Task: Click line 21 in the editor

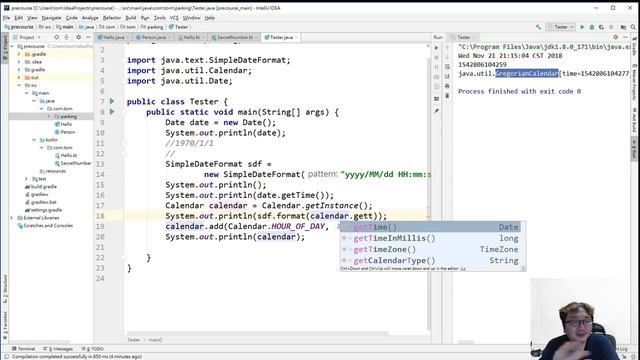Action: (277, 247)
